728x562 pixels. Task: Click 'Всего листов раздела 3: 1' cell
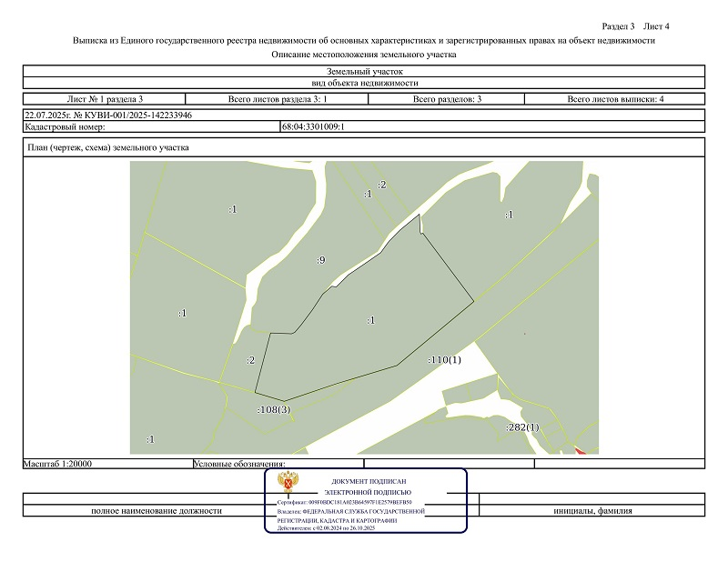point(278,98)
